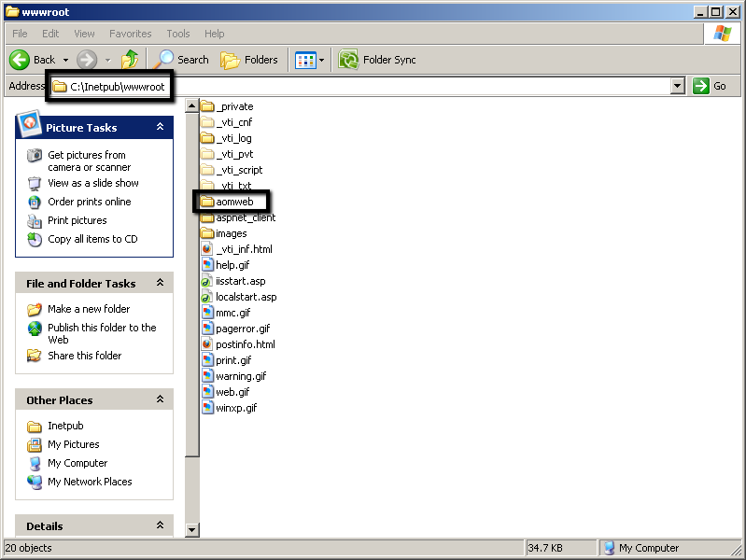This screenshot has width=746, height=560.
Task: Collapse the File and Folder Tasks panel
Action: [160, 283]
